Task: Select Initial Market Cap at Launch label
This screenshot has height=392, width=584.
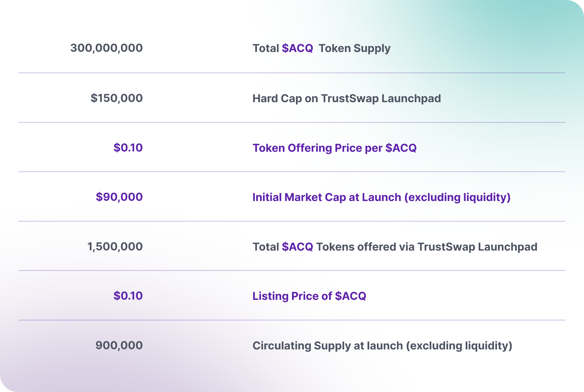Action: pos(381,197)
